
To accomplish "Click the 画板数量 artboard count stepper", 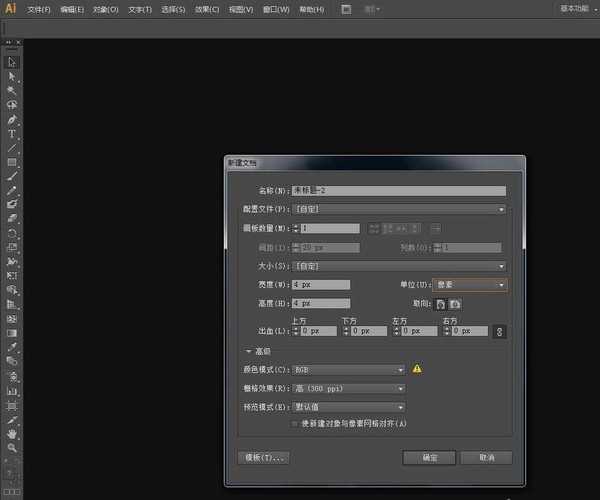I will [296, 228].
